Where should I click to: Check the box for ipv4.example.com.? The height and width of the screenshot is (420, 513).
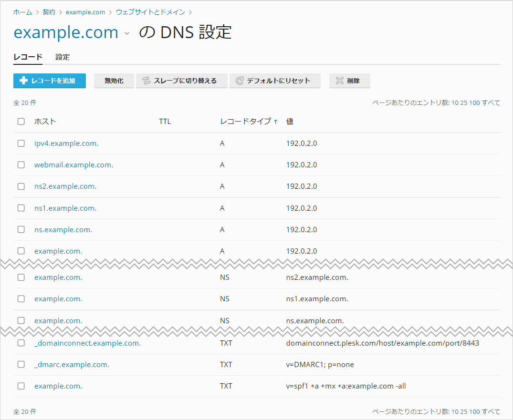tap(21, 143)
